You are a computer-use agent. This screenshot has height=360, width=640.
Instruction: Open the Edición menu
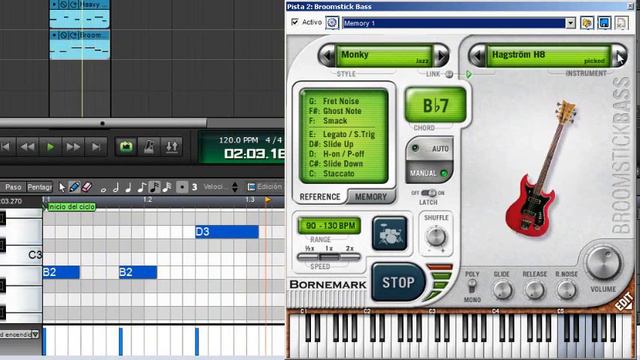(x=264, y=187)
